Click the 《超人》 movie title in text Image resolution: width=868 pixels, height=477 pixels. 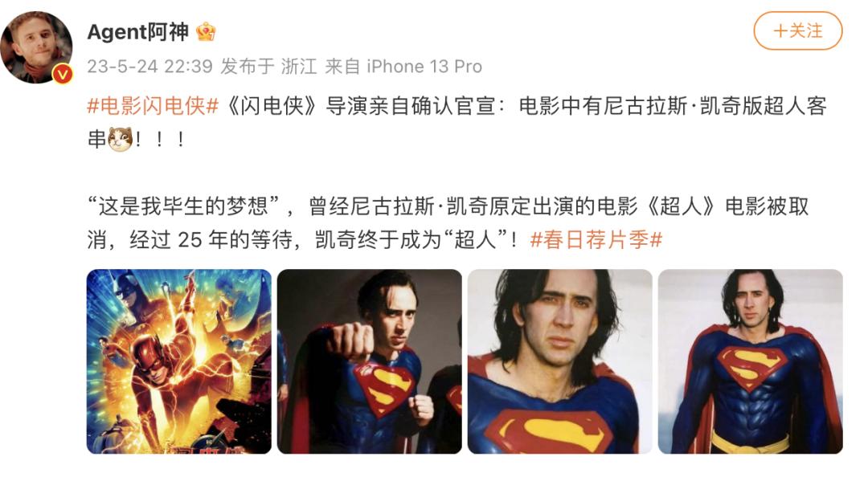[681, 206]
